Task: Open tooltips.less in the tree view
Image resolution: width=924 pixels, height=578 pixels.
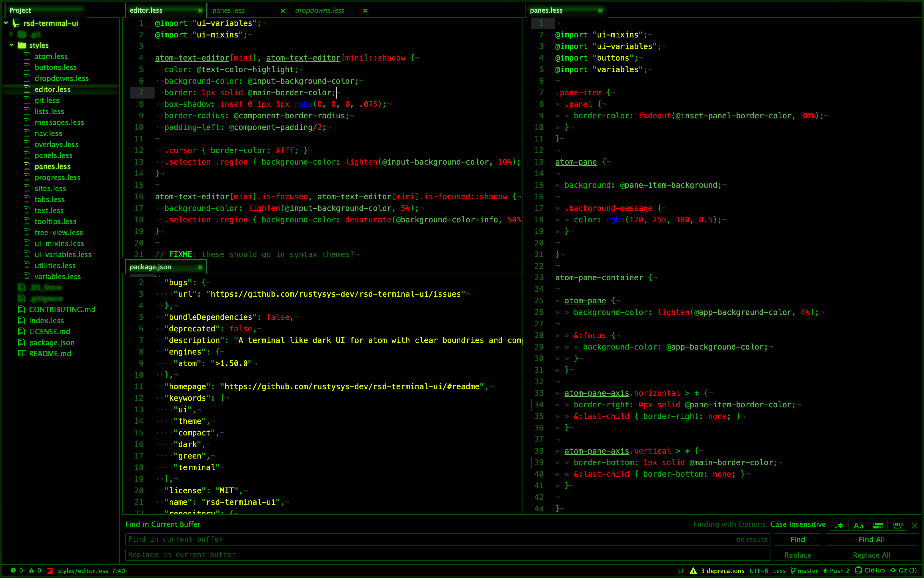Action: pos(55,221)
